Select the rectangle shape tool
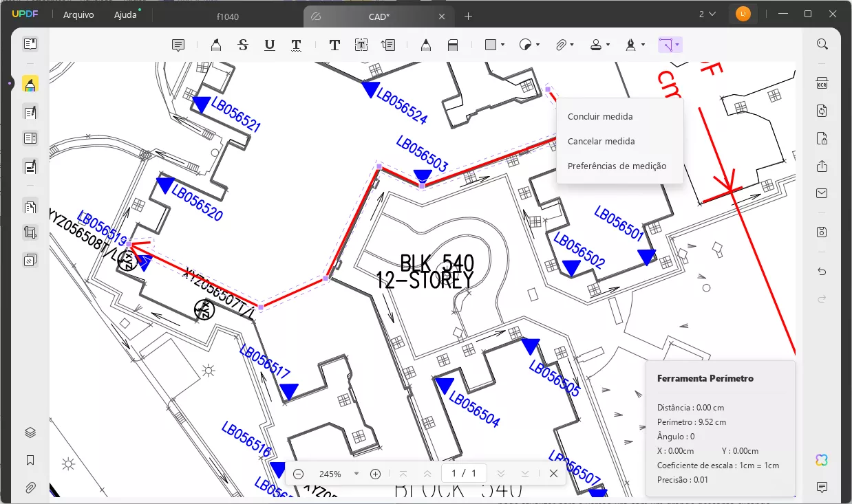 coord(491,45)
